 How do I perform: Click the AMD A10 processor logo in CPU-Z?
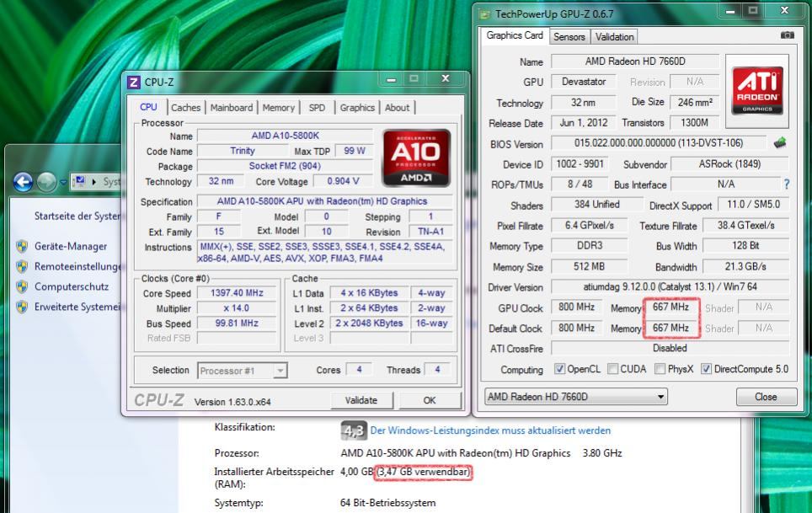point(416,158)
